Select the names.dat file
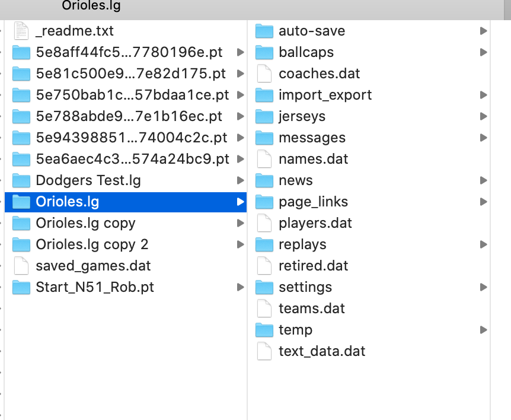This screenshot has height=420, width=511. point(313,159)
